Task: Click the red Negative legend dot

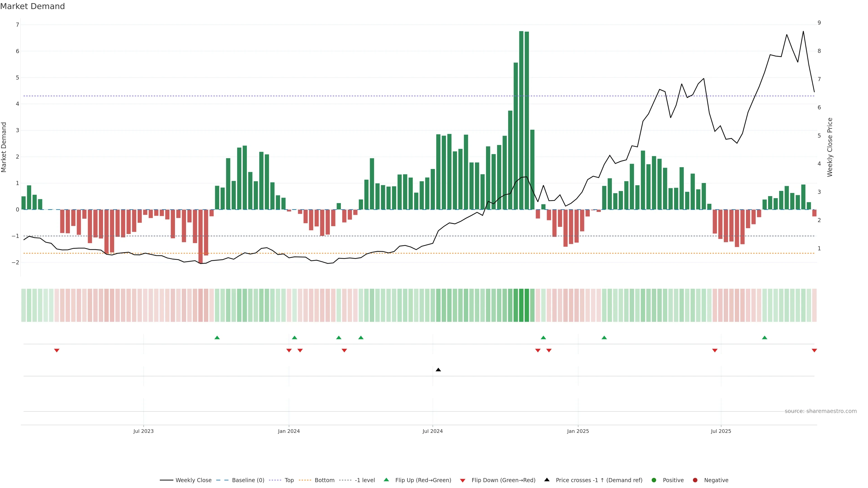Action: [x=695, y=480]
